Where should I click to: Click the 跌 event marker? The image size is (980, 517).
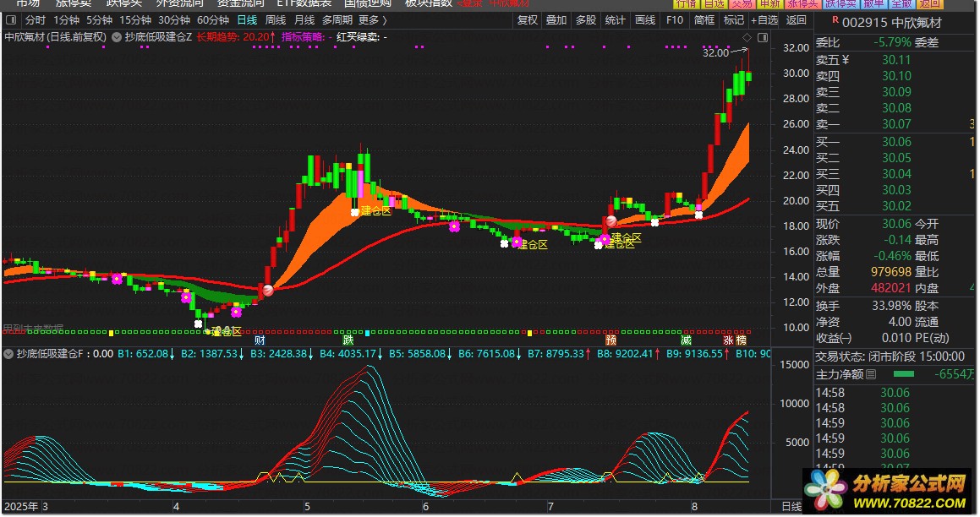click(x=348, y=340)
